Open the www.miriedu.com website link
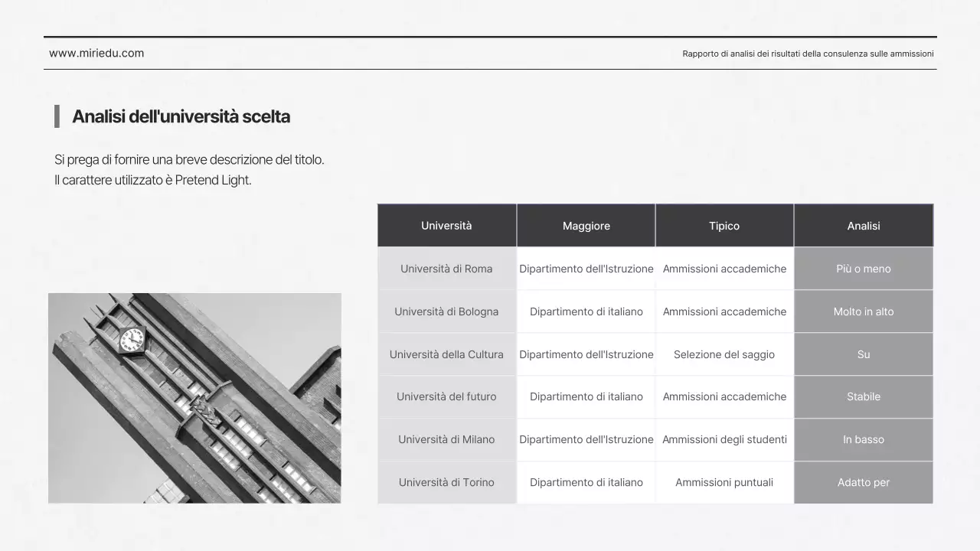The width and height of the screenshot is (980, 551). click(x=96, y=54)
